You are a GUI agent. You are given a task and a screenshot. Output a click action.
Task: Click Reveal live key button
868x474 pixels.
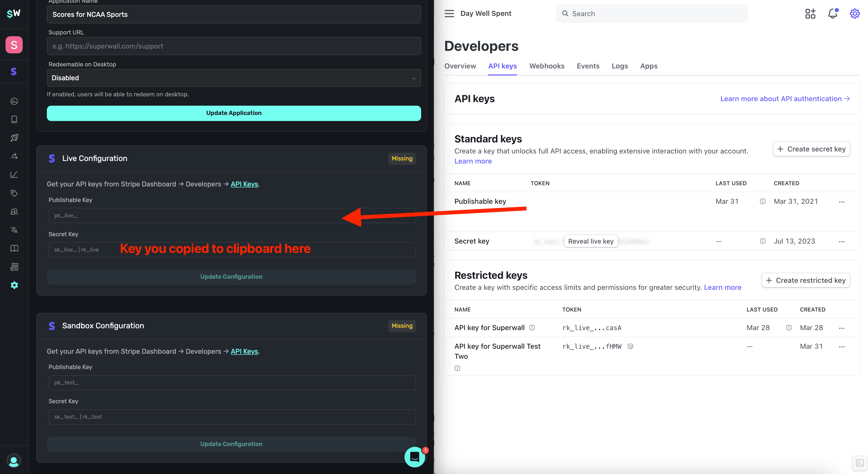[590, 241]
